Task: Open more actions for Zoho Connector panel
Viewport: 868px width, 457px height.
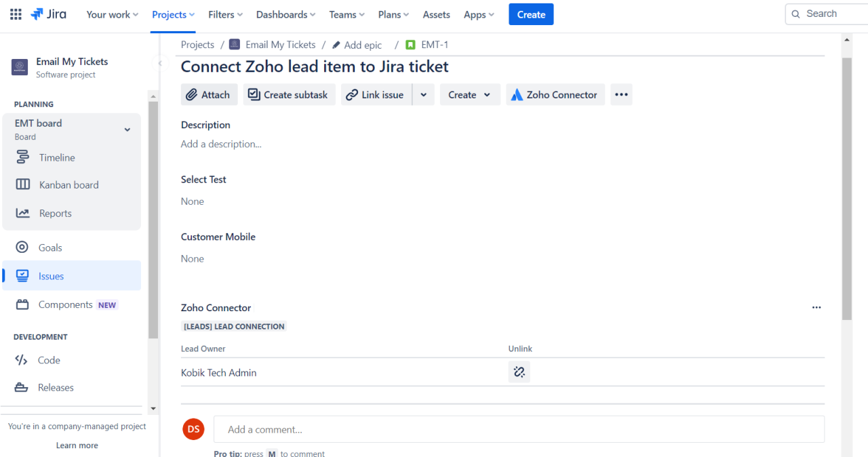Action: pos(816,307)
